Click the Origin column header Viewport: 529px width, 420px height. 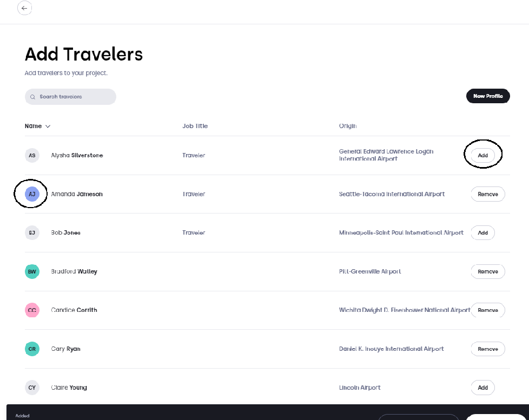pyautogui.click(x=348, y=126)
